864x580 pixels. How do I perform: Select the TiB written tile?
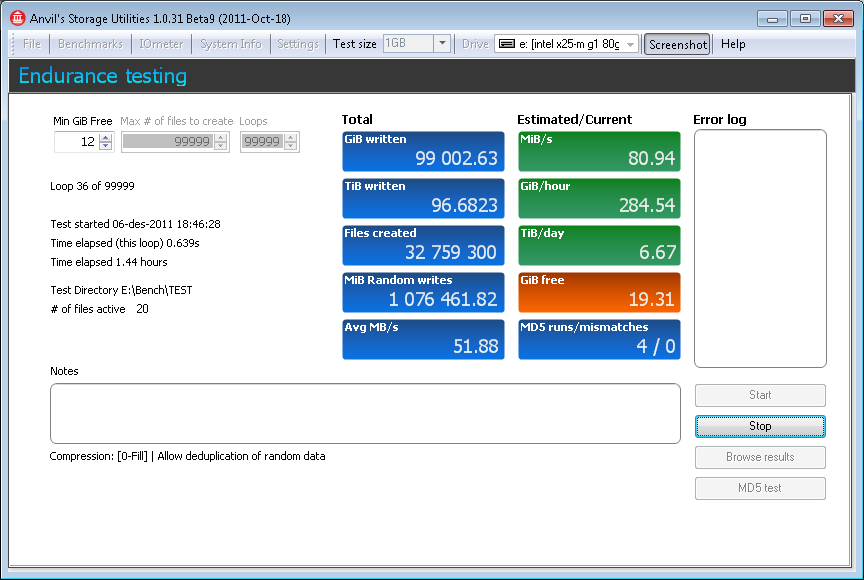(423, 198)
